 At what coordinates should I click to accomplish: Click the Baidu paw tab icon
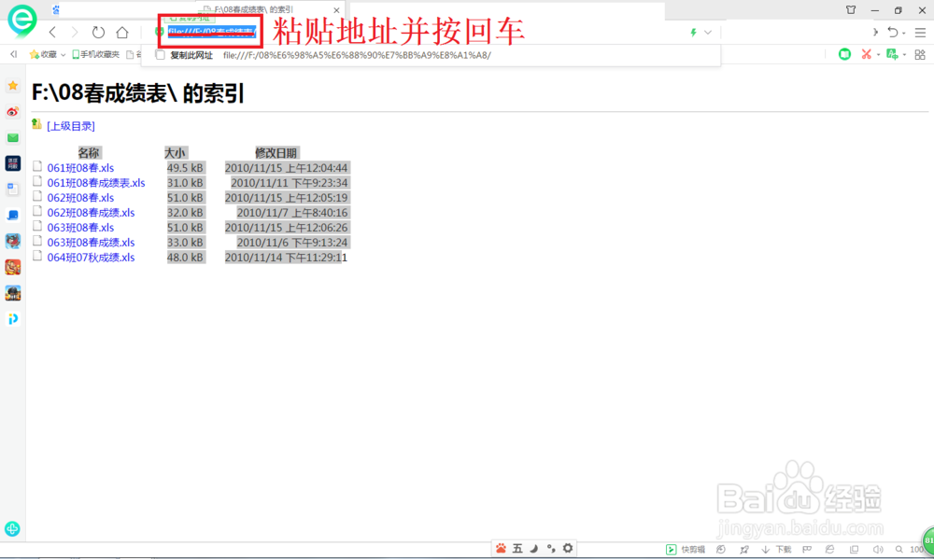coord(56,9)
